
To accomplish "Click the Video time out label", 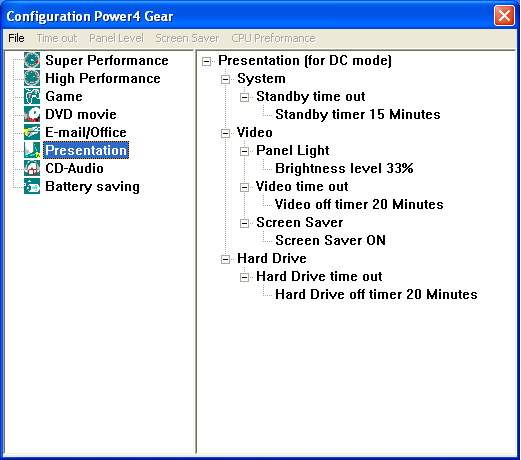I will (x=302, y=186).
